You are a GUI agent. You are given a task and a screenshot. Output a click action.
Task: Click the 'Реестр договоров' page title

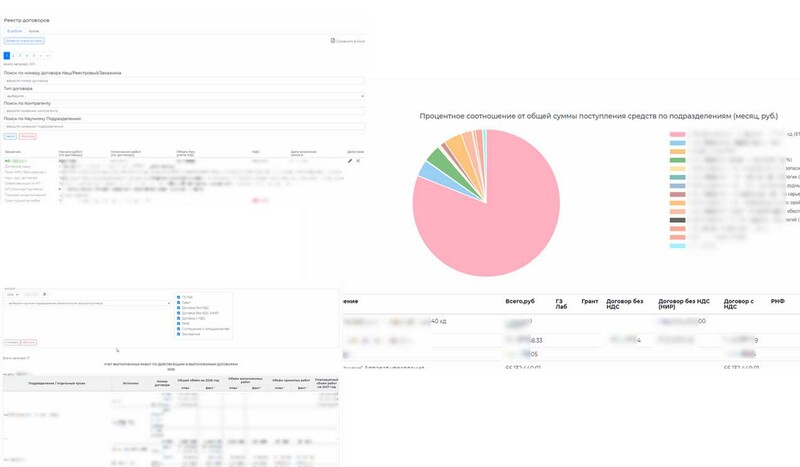27,20
